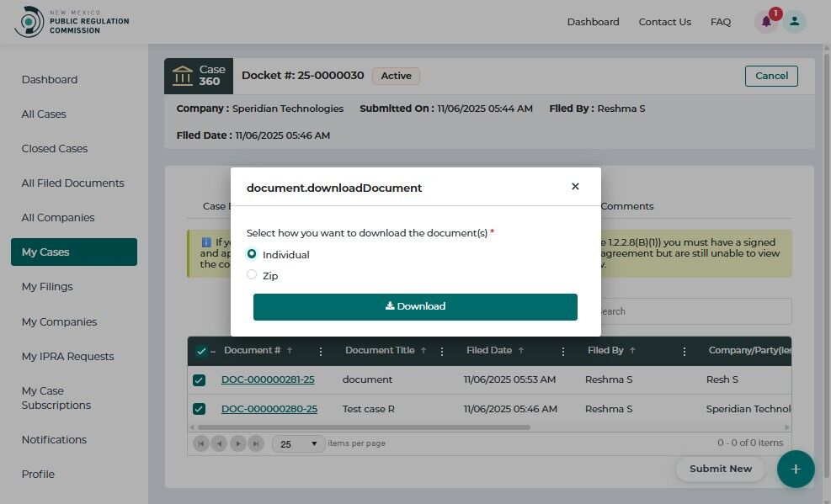
Task: Sort by Document # arrow
Action: 290,351
